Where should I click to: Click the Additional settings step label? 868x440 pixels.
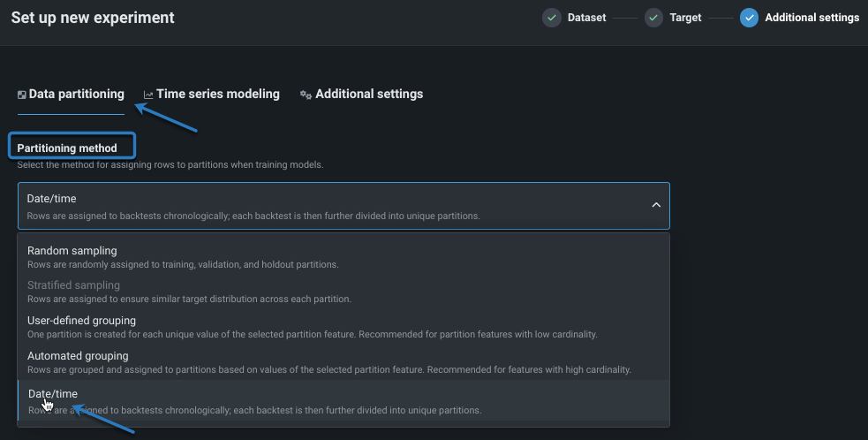tap(811, 18)
